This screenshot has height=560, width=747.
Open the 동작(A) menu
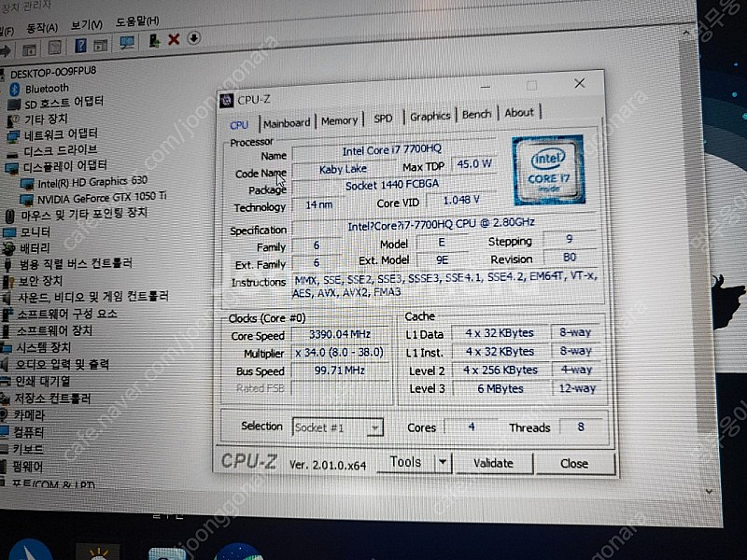pos(42,28)
